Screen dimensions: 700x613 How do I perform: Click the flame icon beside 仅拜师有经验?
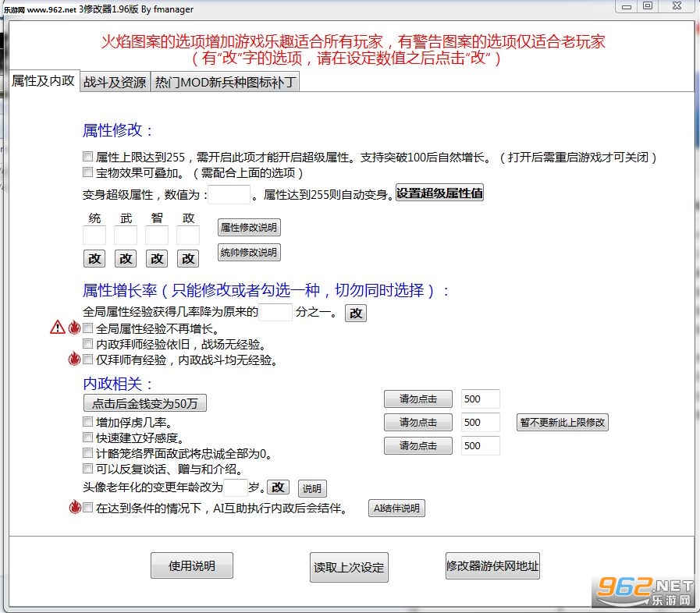click(x=75, y=359)
